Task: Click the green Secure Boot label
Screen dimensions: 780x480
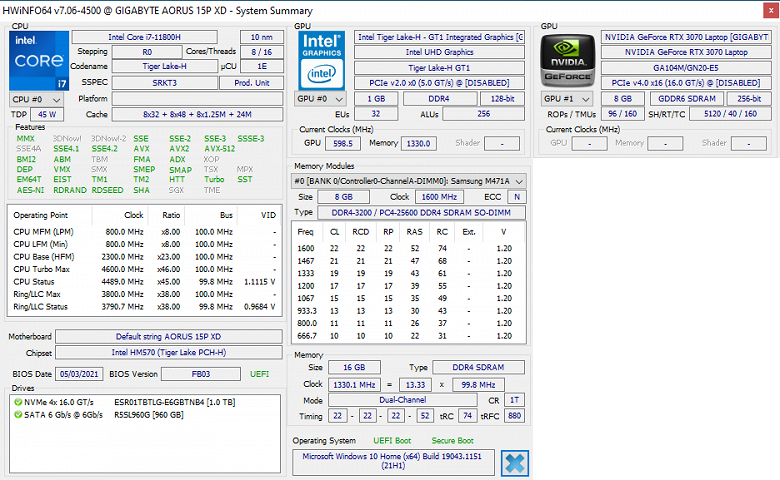Action: tap(452, 441)
